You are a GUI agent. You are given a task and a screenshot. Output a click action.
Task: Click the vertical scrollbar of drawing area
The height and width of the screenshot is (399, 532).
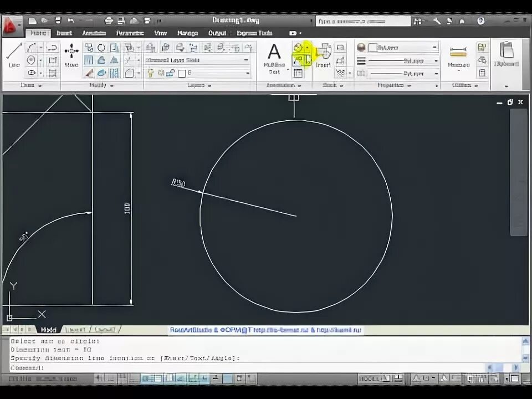519,172
